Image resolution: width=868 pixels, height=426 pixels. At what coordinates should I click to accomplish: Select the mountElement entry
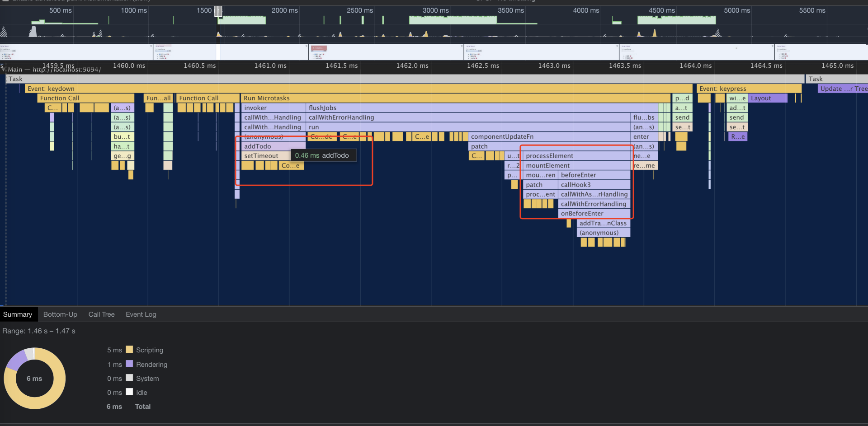(576, 166)
